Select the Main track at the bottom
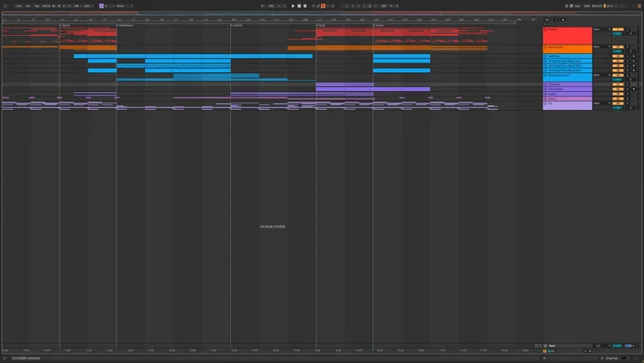Viewport: 644px width, 363px height. tap(567, 346)
